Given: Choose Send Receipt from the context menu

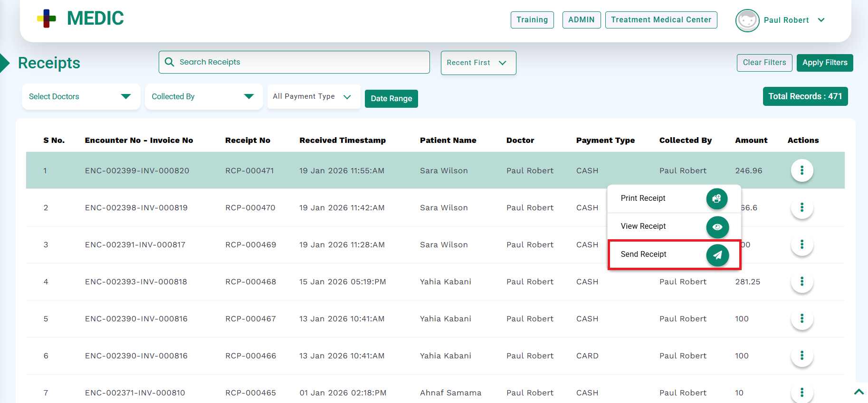Looking at the screenshot, I should [643, 254].
